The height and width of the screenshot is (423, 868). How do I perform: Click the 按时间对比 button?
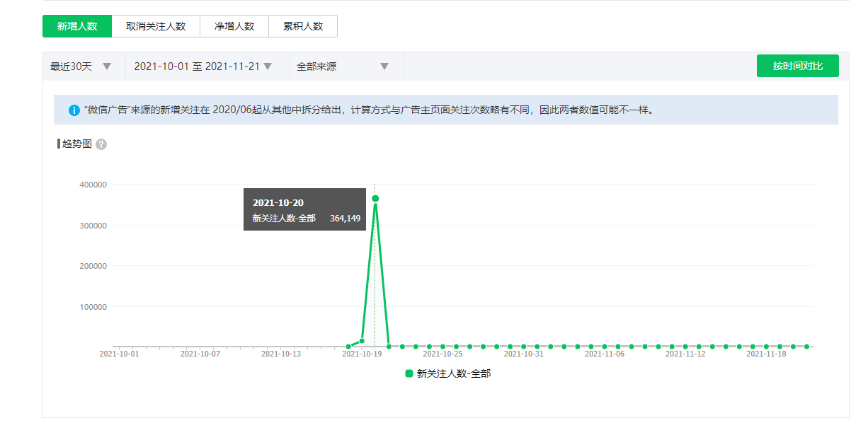797,66
